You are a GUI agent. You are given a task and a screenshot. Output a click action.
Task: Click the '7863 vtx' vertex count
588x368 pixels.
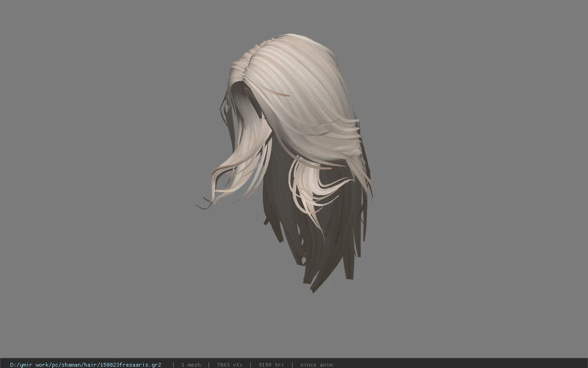pos(229,365)
